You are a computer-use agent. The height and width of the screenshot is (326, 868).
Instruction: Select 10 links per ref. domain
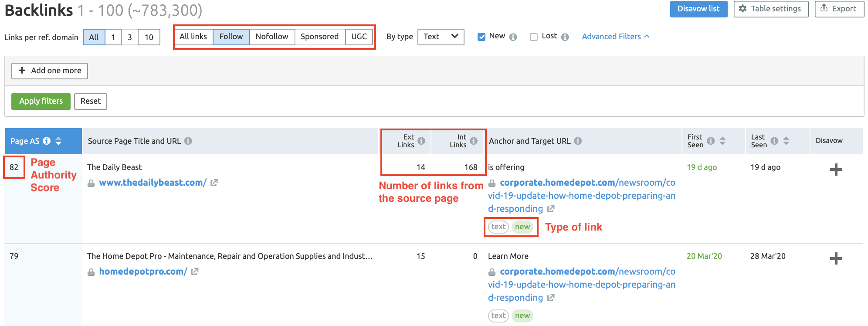click(x=149, y=37)
